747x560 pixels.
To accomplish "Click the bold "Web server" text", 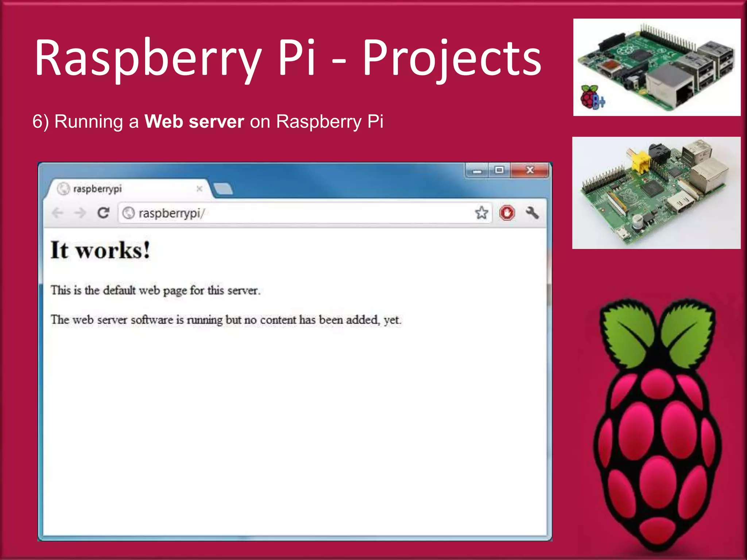I will click(194, 121).
